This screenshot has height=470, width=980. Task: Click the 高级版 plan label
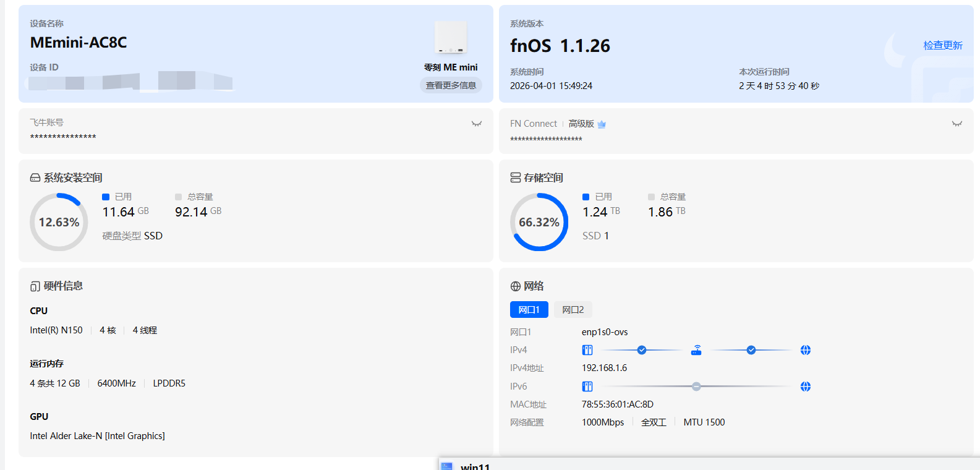click(x=581, y=124)
